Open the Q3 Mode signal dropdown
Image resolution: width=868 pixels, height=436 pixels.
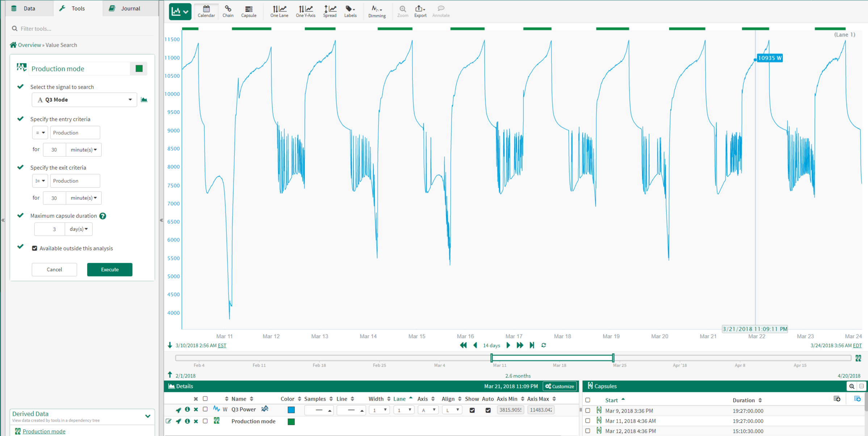(84, 100)
